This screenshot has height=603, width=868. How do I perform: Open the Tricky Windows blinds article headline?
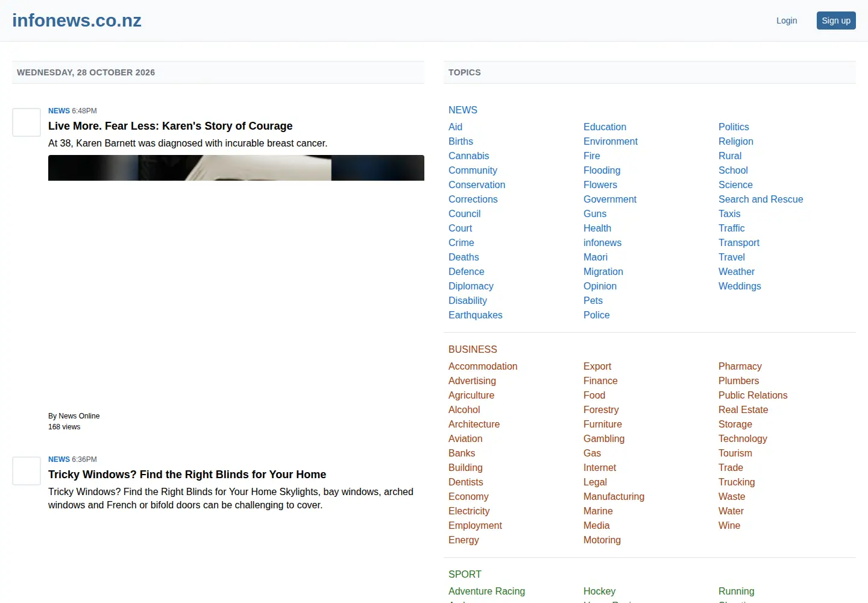[x=187, y=475]
